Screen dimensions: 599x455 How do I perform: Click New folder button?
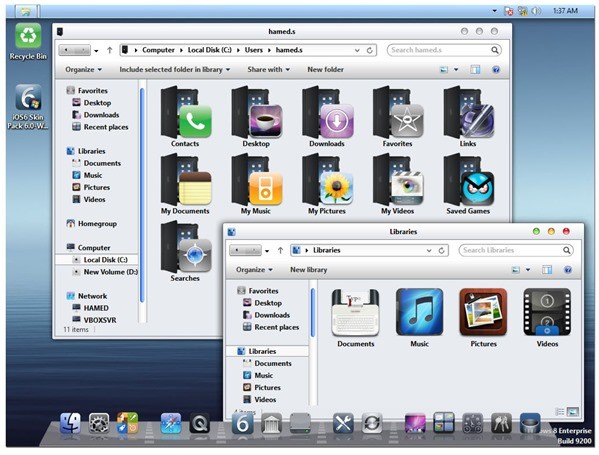pos(325,70)
